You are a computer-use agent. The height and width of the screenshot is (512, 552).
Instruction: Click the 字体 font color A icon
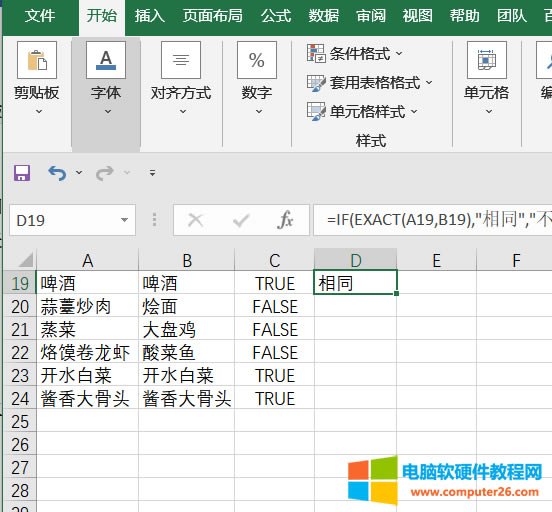106,60
